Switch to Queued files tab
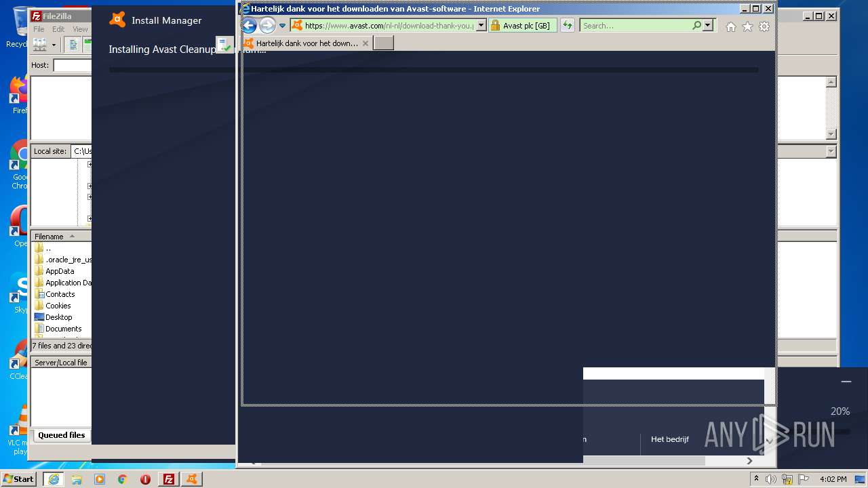This screenshot has height=488, width=868. click(62, 435)
